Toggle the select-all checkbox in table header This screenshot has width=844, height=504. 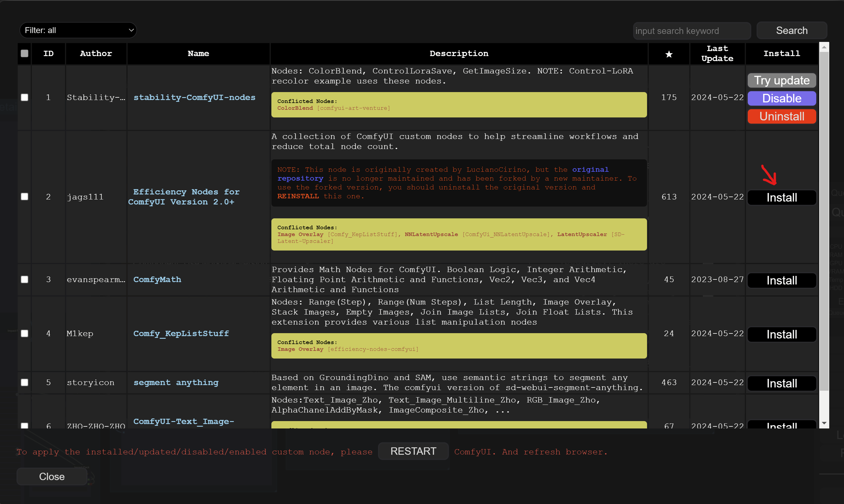click(25, 53)
